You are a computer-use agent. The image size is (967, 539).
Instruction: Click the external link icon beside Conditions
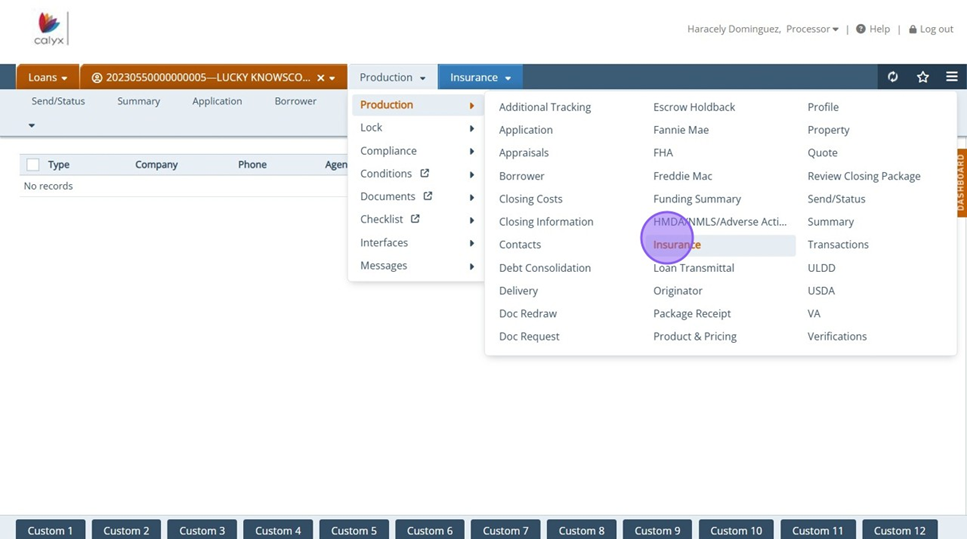point(425,174)
